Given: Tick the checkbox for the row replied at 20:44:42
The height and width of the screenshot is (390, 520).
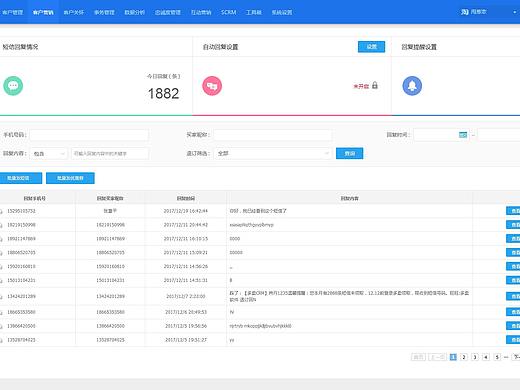Looking at the screenshot, I should (1, 225).
